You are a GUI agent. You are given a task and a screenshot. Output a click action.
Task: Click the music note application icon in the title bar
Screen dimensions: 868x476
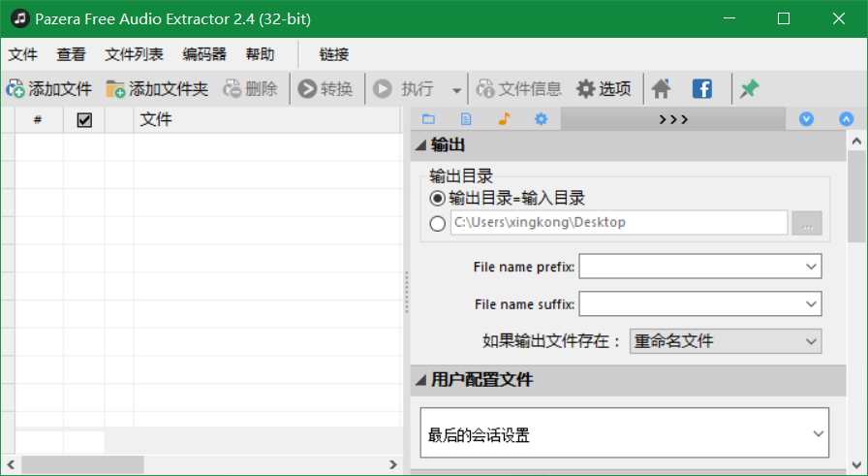[x=20, y=18]
